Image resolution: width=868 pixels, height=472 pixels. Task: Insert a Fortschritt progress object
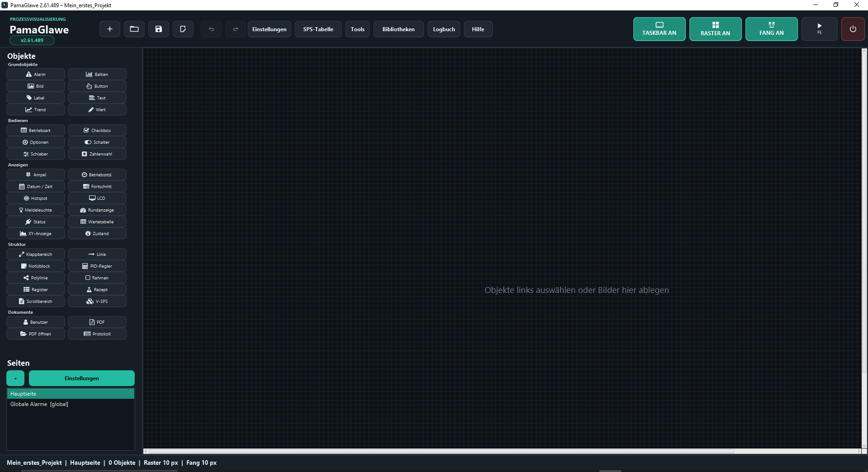(x=97, y=186)
